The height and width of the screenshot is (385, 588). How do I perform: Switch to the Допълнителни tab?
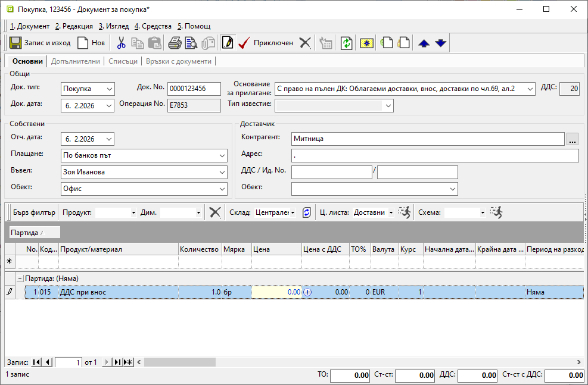tap(77, 61)
